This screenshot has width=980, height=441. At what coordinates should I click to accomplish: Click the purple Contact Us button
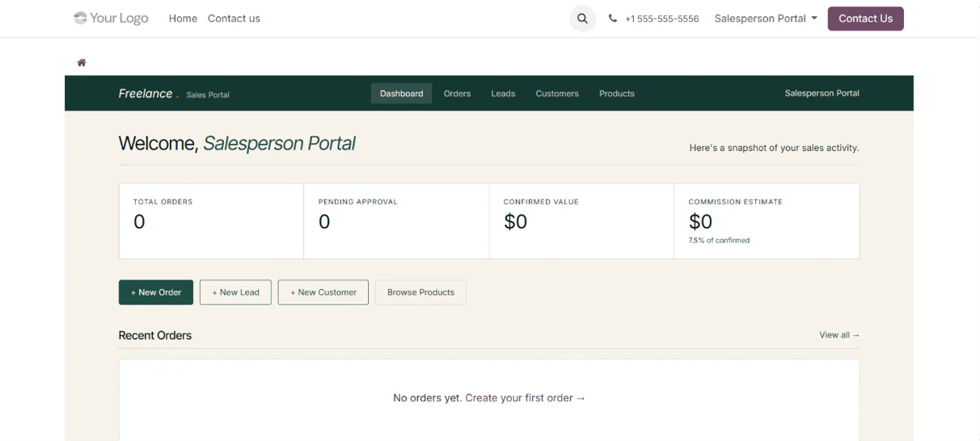pyautogui.click(x=865, y=19)
